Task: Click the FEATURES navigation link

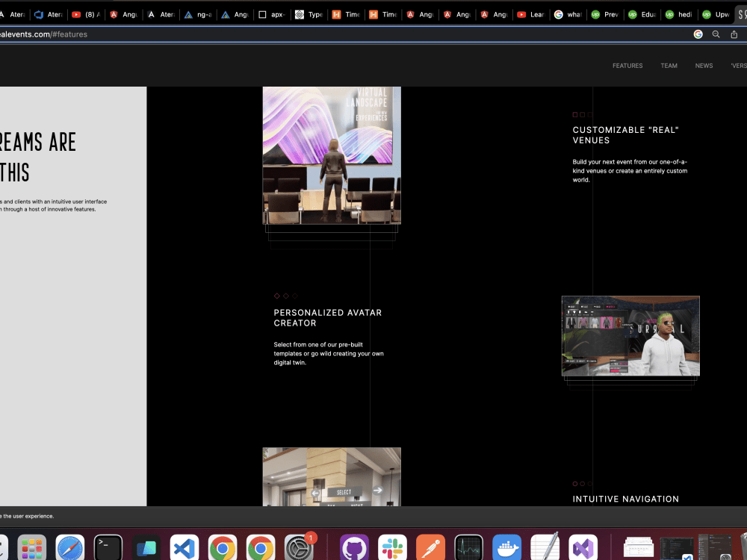Action: (x=627, y=66)
